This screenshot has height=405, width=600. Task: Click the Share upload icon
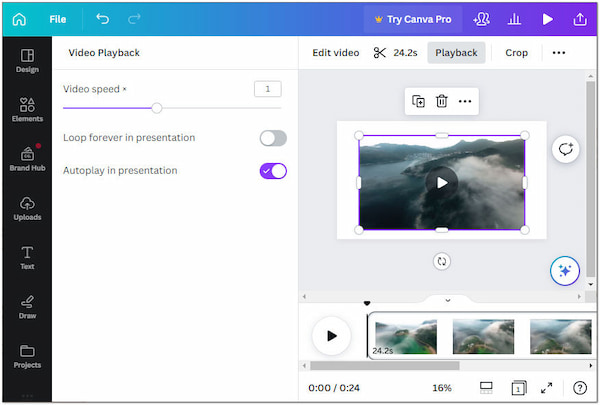coord(579,19)
